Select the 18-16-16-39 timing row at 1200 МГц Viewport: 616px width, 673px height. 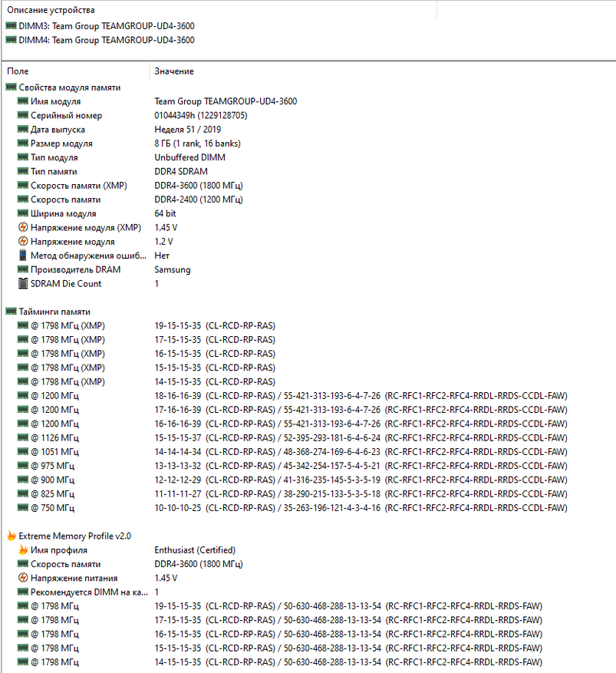click(x=361, y=396)
